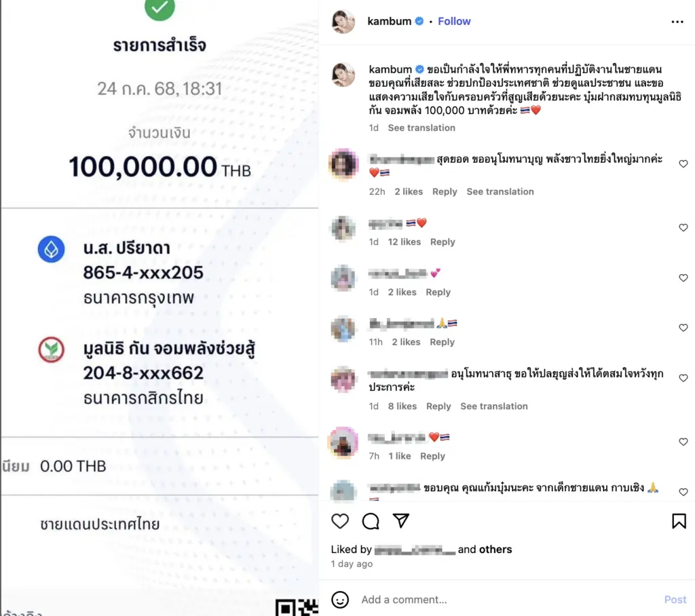Like the comment with 12 likes
The height and width of the screenshot is (616, 695).
click(x=683, y=228)
